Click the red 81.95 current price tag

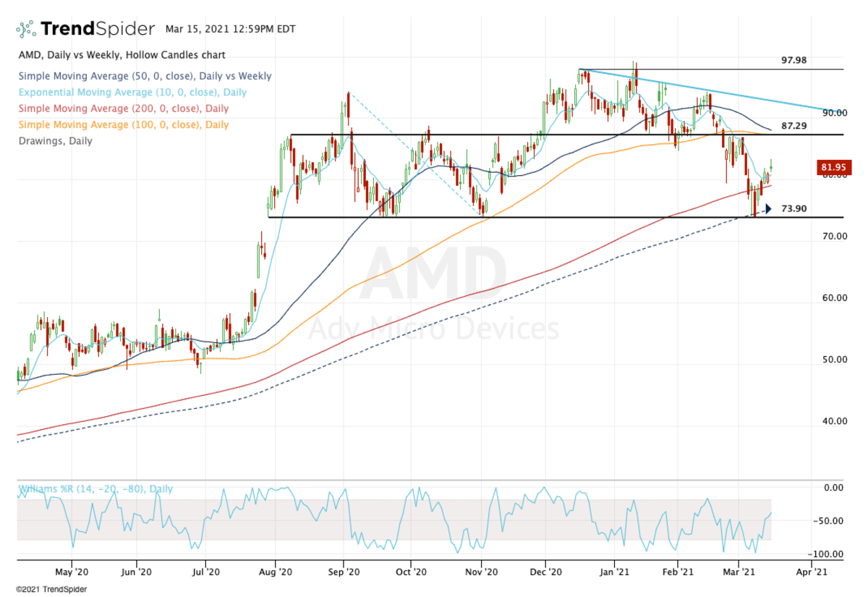(833, 167)
